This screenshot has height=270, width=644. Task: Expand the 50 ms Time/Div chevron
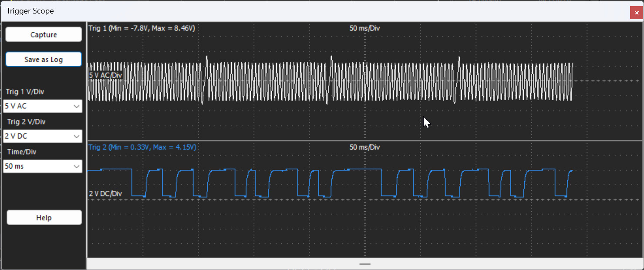(x=77, y=166)
